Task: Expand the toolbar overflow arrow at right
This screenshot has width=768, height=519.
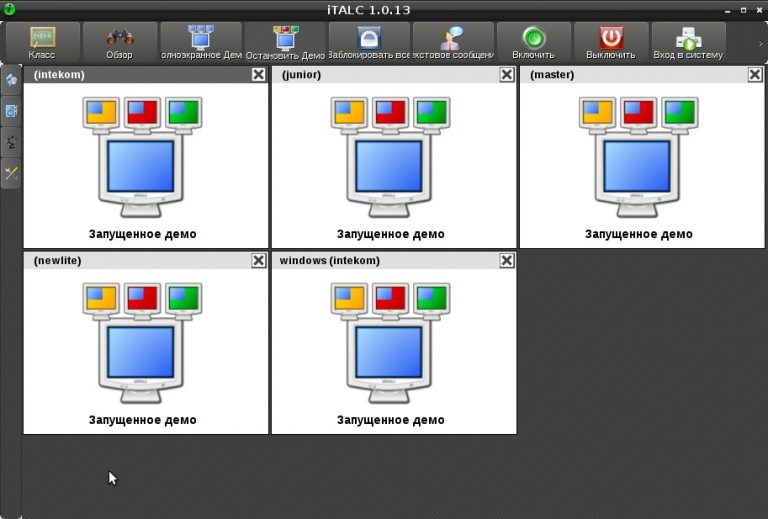Action: point(760,44)
